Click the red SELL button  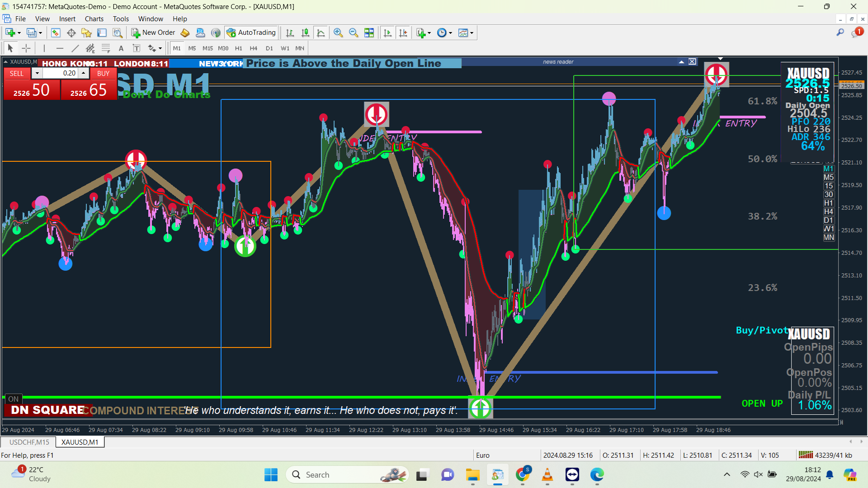click(17, 73)
